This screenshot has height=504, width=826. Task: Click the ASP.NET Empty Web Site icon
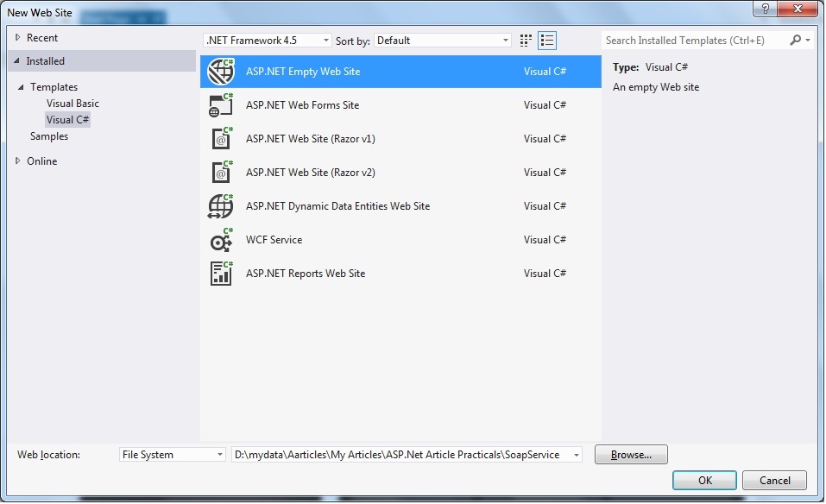(x=221, y=72)
